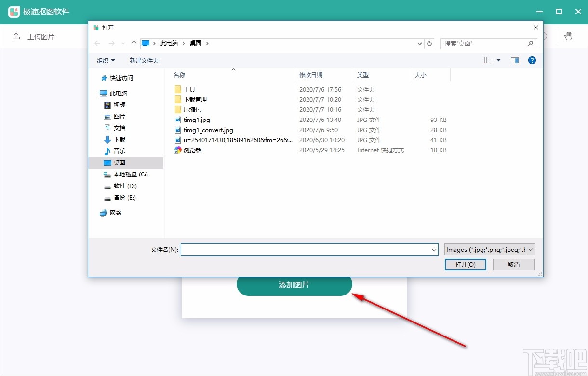Viewport: 588px width, 376px height.
Task: Select the u=2540171430 JPG file
Action: click(x=234, y=140)
